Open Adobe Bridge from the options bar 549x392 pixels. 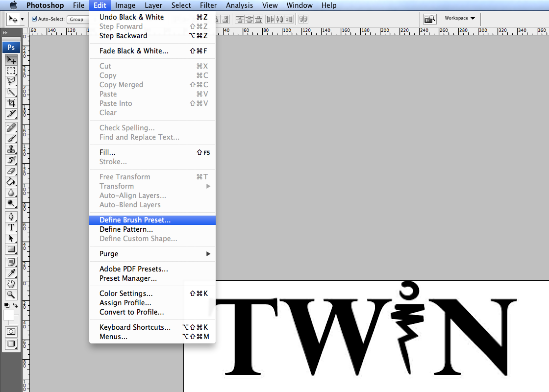pyautogui.click(x=429, y=19)
